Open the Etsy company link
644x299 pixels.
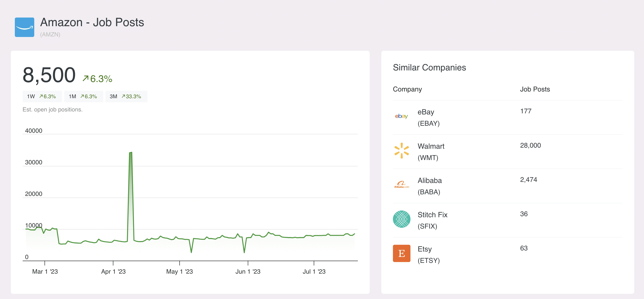[x=425, y=249]
